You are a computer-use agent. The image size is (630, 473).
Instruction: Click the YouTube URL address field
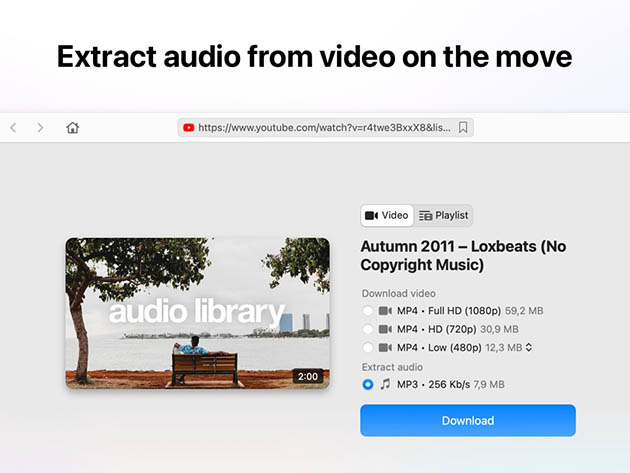325,128
